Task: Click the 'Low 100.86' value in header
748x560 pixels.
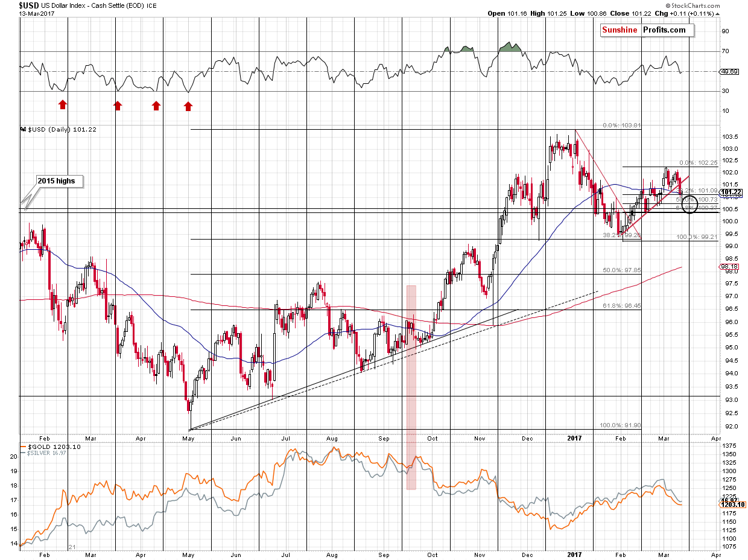Action: (589, 13)
